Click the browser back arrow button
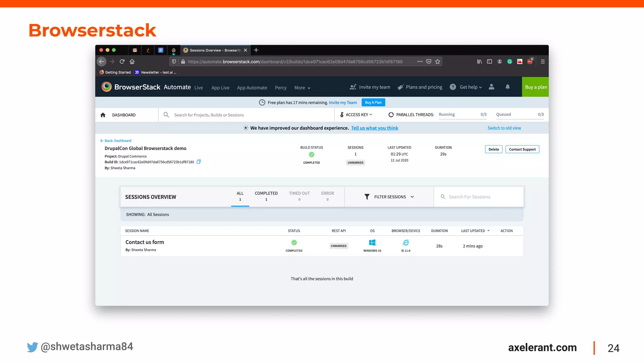Image resolution: width=644 pixels, height=362 pixels. pos(101,62)
